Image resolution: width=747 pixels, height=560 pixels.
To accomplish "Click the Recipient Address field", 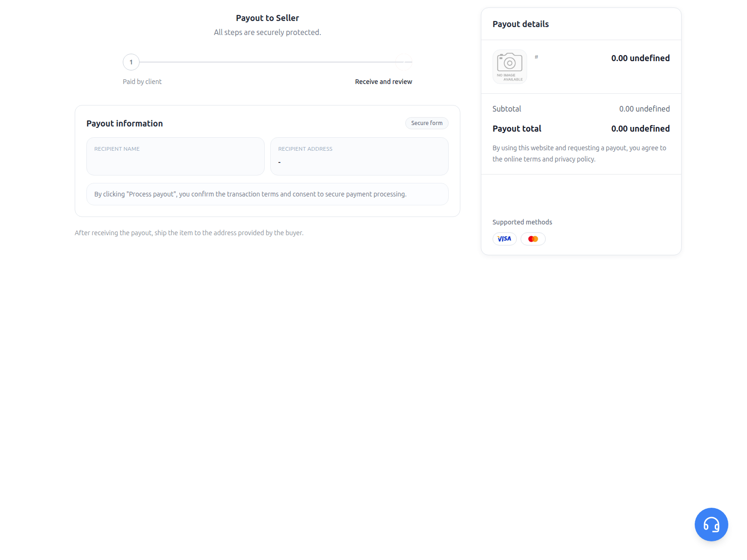I will tap(359, 156).
